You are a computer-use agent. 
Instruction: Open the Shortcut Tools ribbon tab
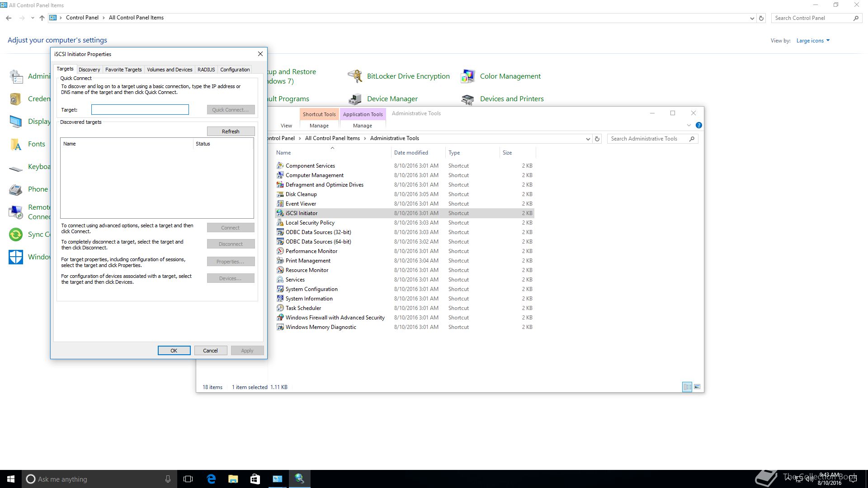[319, 114]
